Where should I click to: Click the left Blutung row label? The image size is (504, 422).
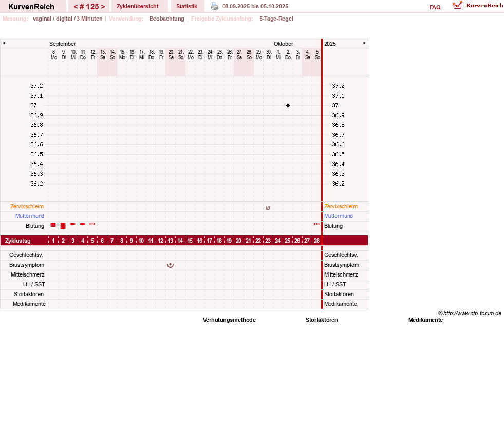(x=35, y=226)
